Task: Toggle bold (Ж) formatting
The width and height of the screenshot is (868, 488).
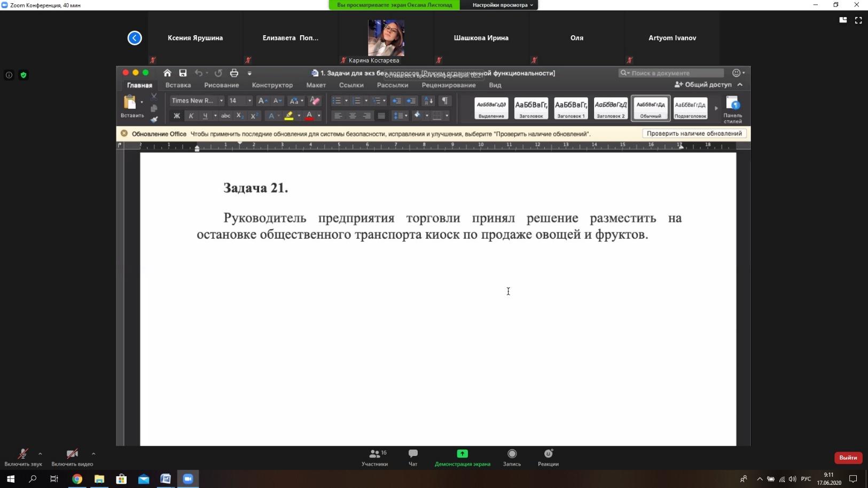Action: (x=177, y=116)
